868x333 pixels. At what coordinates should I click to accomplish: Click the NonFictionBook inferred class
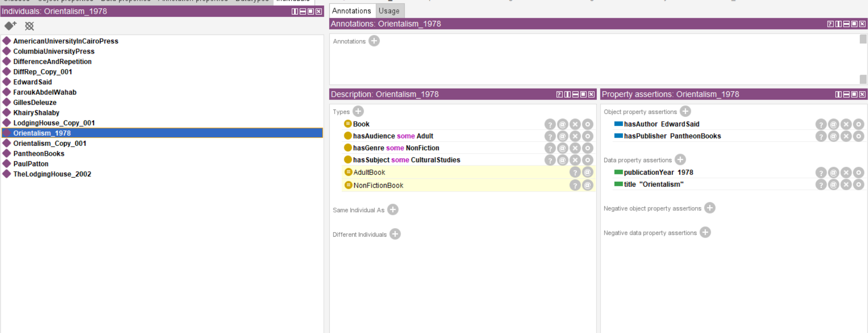[x=378, y=185]
